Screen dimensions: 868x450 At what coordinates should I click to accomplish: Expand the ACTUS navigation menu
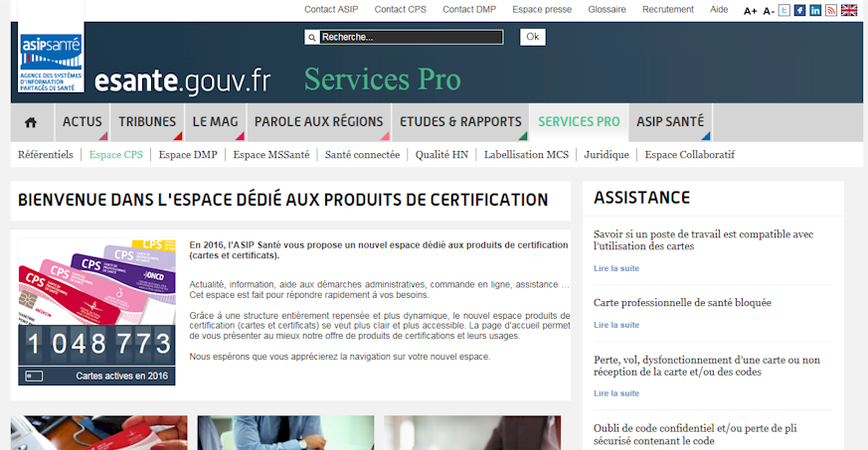[x=83, y=122]
